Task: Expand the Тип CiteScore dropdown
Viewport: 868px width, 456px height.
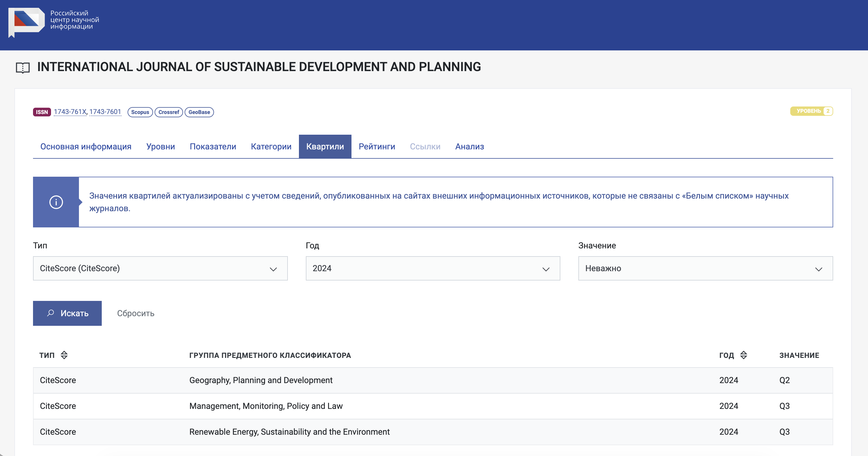Action: (160, 268)
